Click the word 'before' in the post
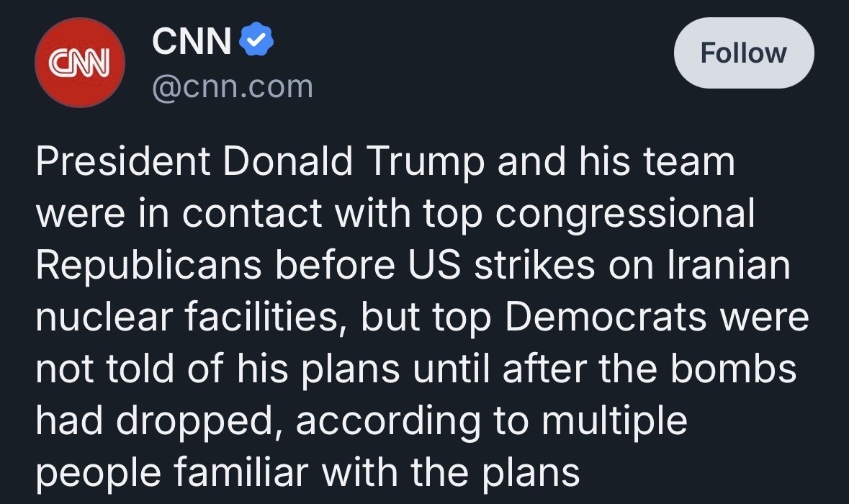The height and width of the screenshot is (504, 849). pyautogui.click(x=335, y=265)
